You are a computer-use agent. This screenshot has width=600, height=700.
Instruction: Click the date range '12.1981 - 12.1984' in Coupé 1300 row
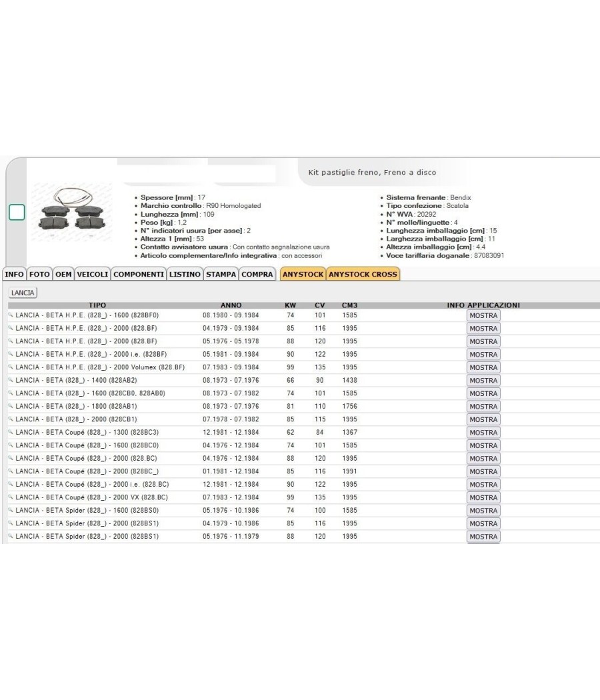[x=231, y=432]
